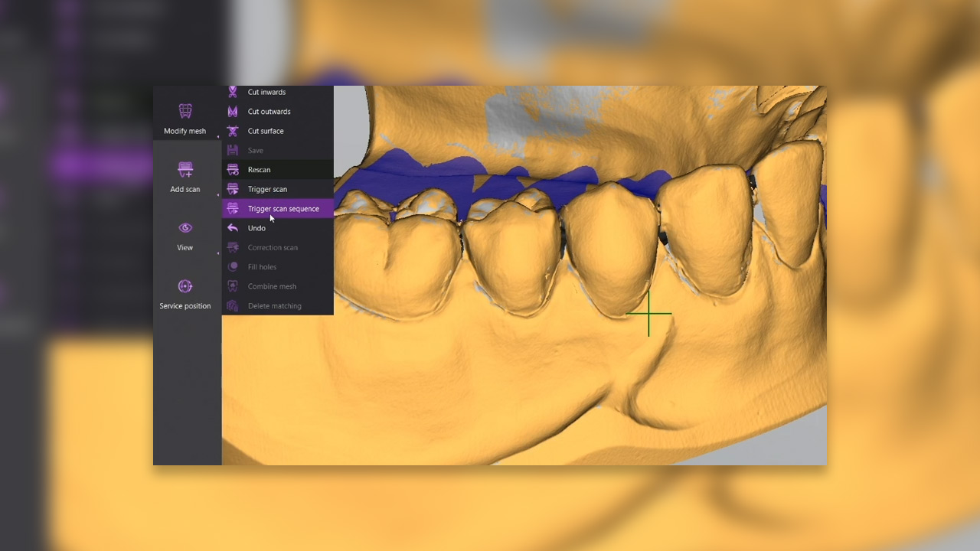
Task: Choose the Correction scan menu entry
Action: click(278, 248)
